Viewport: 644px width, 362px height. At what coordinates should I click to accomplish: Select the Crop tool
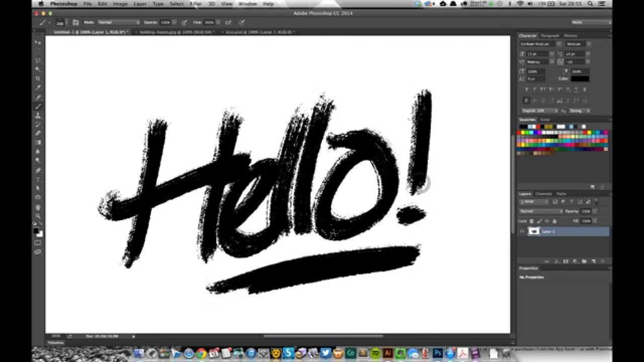(38, 79)
